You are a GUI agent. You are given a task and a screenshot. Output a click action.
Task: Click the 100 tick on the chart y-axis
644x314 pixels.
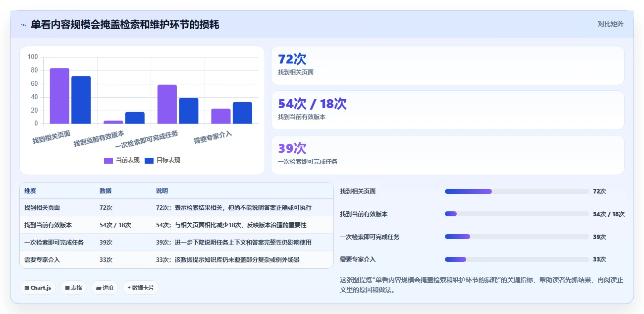[x=33, y=57]
